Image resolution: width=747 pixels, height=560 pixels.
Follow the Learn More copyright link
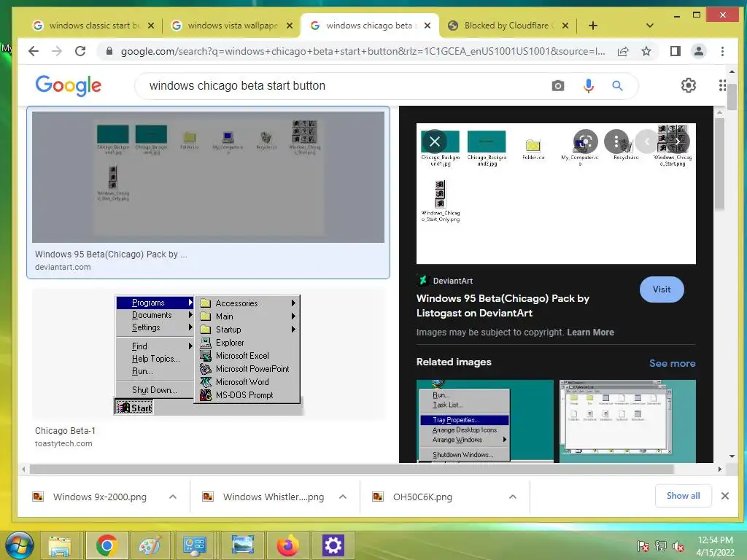pos(590,332)
